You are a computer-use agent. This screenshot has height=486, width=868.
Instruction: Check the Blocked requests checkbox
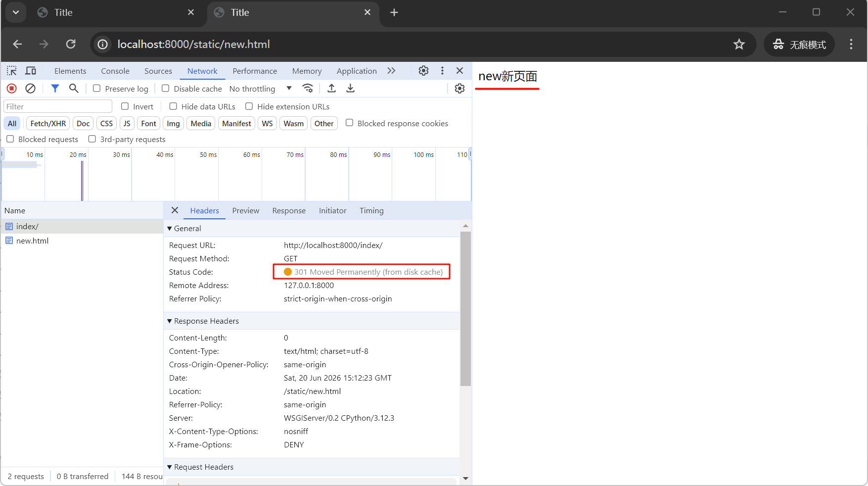pyautogui.click(x=10, y=139)
